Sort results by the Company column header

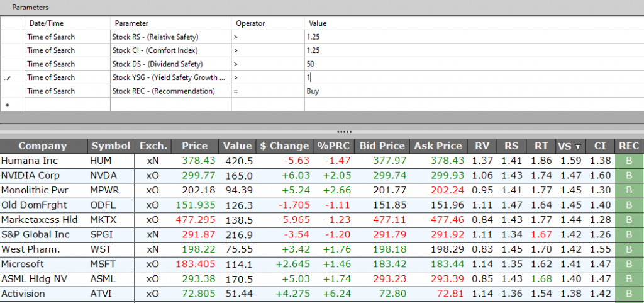coord(43,146)
